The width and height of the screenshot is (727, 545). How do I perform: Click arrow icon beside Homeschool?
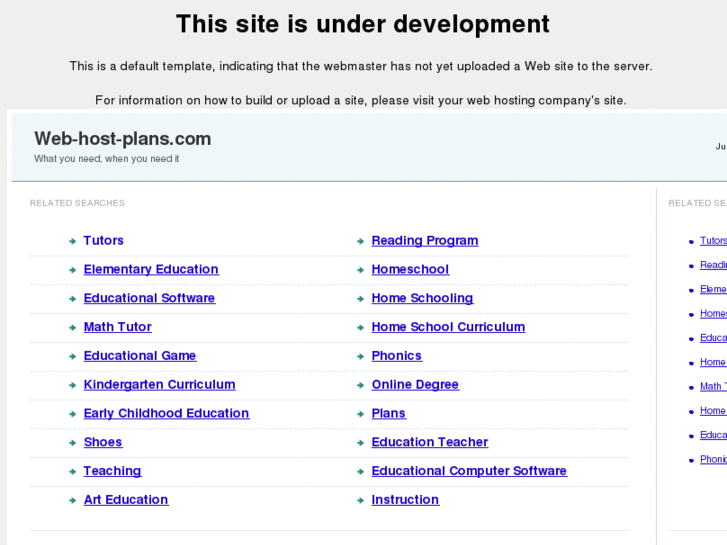(x=360, y=270)
